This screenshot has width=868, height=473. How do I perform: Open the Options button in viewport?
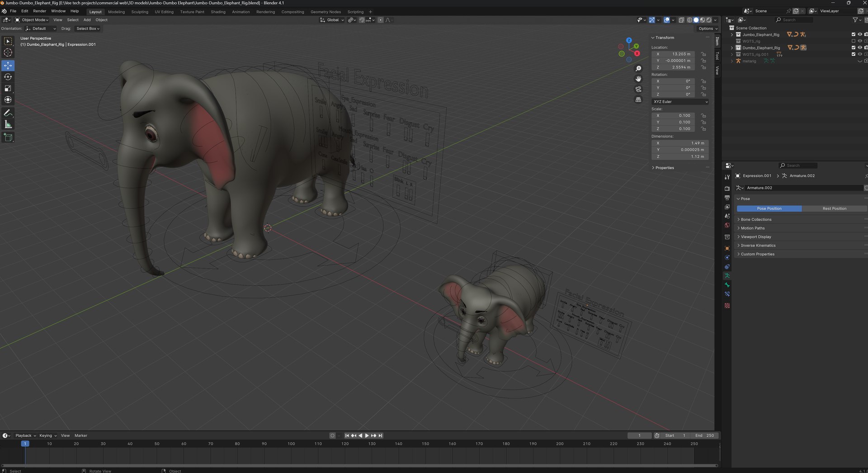pyautogui.click(x=708, y=28)
